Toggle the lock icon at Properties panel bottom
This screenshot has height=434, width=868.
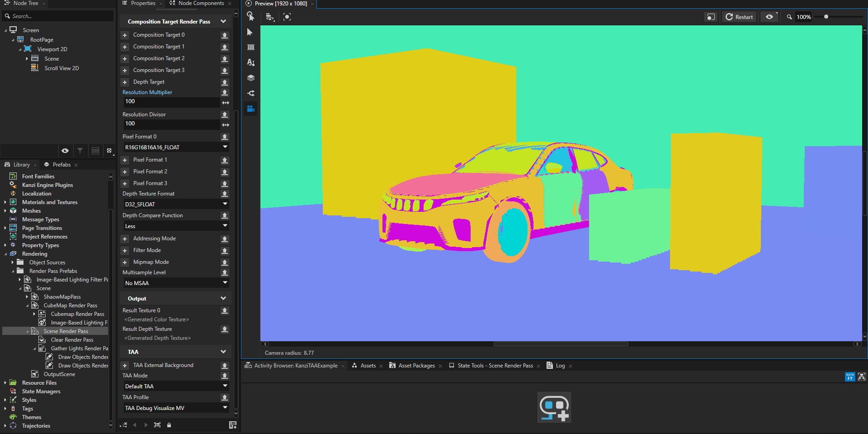(169, 425)
